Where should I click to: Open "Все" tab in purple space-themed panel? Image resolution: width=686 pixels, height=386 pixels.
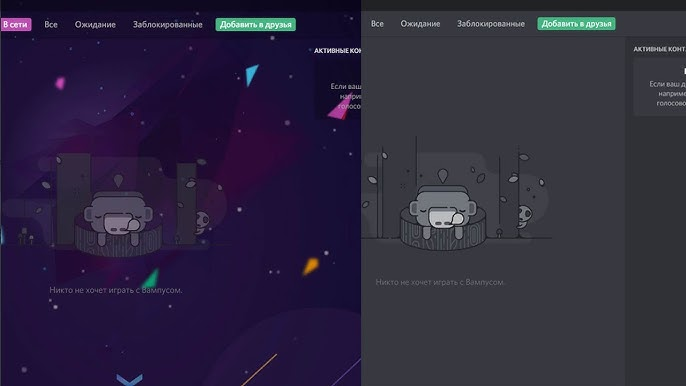pos(51,25)
